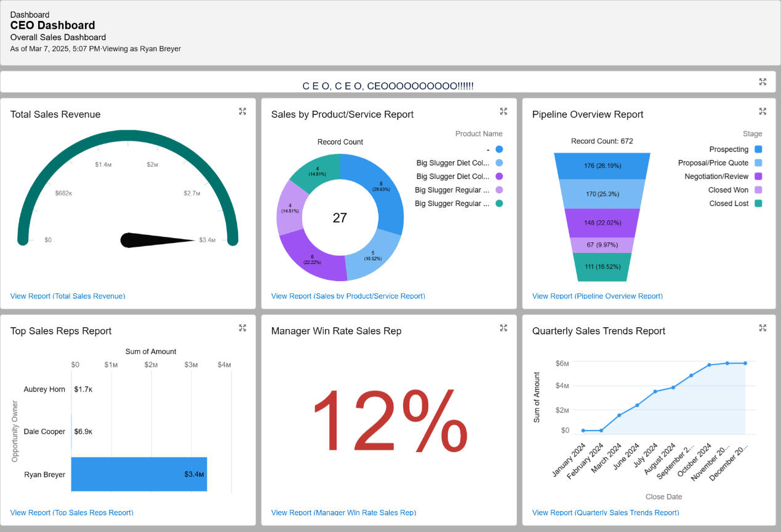Expand the Manager Win Rate widget

point(503,328)
